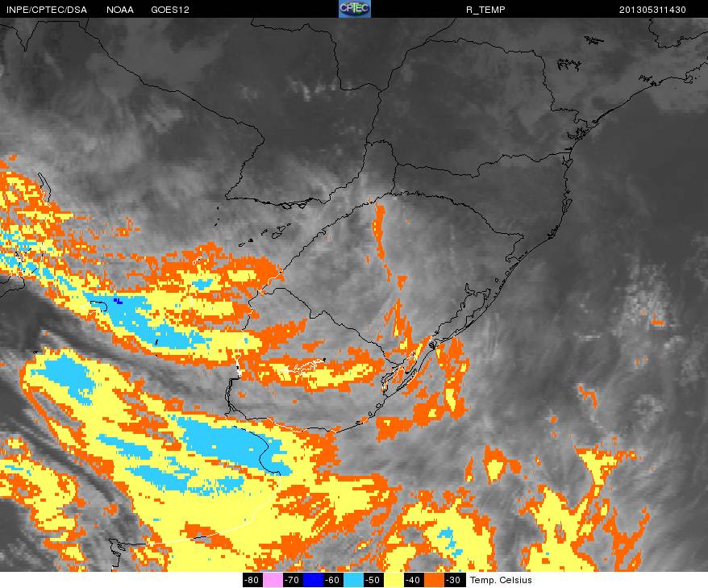Click the -60 legend value
Screen dimensions: 708x588
click(x=333, y=580)
